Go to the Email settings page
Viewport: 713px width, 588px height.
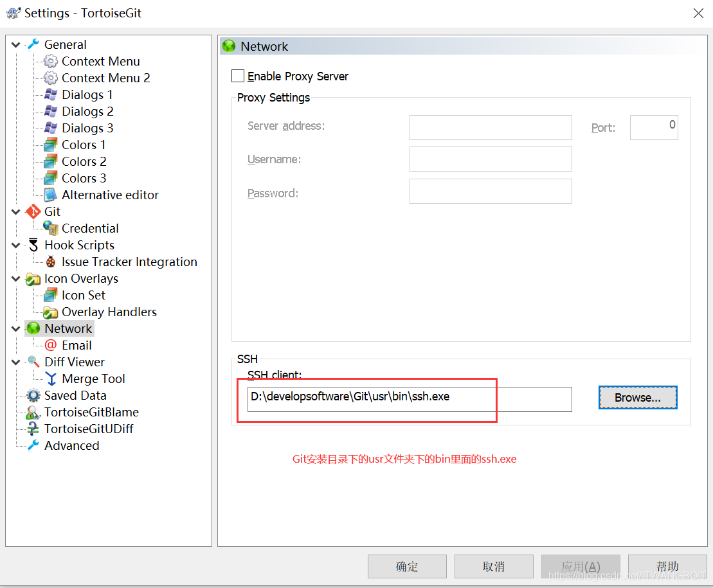tap(77, 345)
